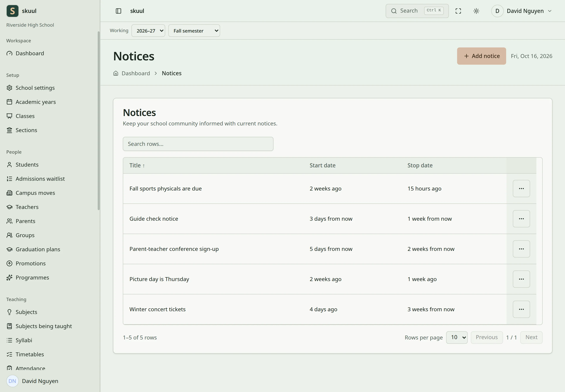Open Dashboard gauge icon in sidebar
Screen dimensions: 565x392
click(9, 53)
